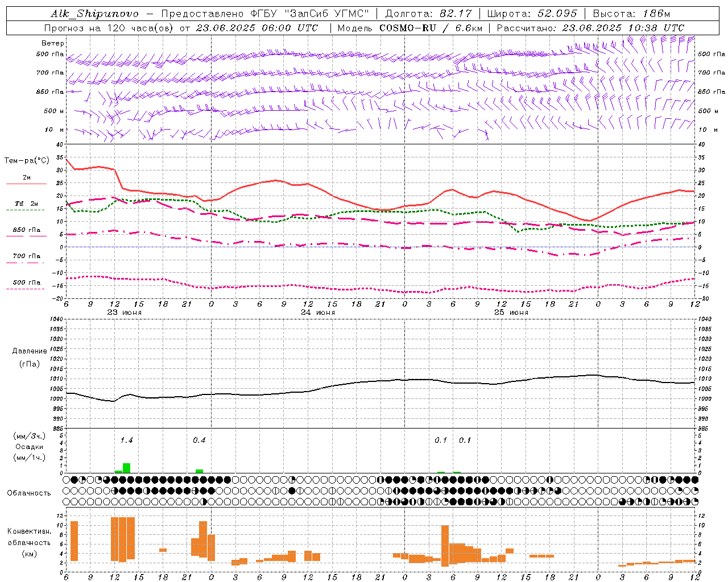Select the 24 июня date label
728x582 pixels.
coord(318,313)
